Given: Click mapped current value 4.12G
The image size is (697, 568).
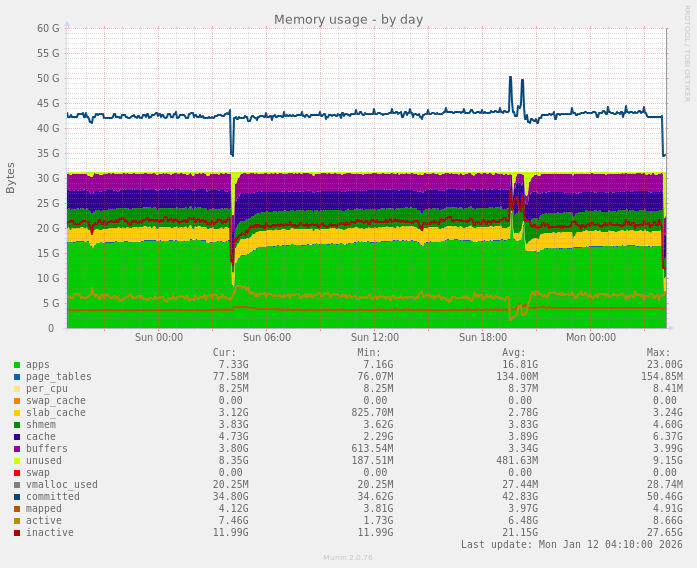Looking at the screenshot, I should point(233,509).
